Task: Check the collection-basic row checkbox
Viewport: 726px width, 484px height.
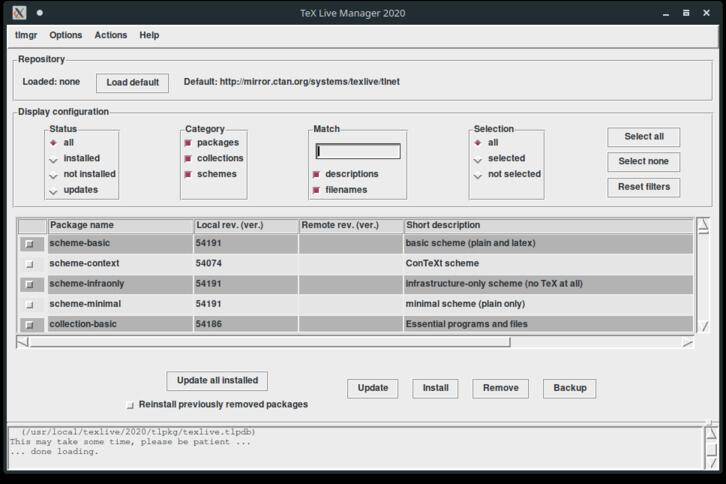Action: [x=30, y=325]
